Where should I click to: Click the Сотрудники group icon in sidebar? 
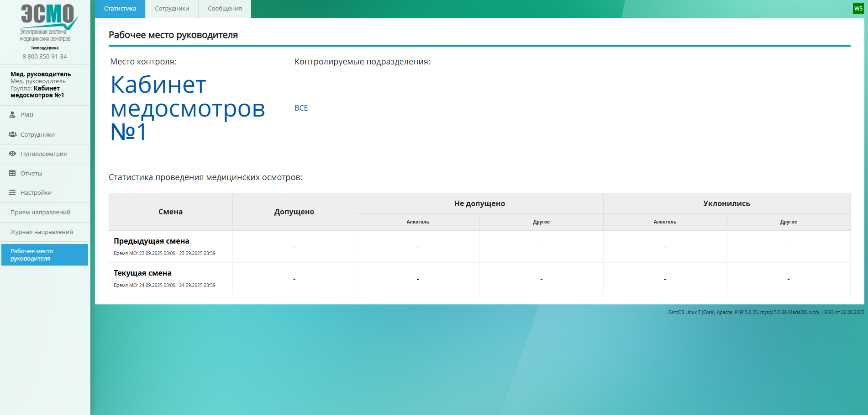click(13, 134)
